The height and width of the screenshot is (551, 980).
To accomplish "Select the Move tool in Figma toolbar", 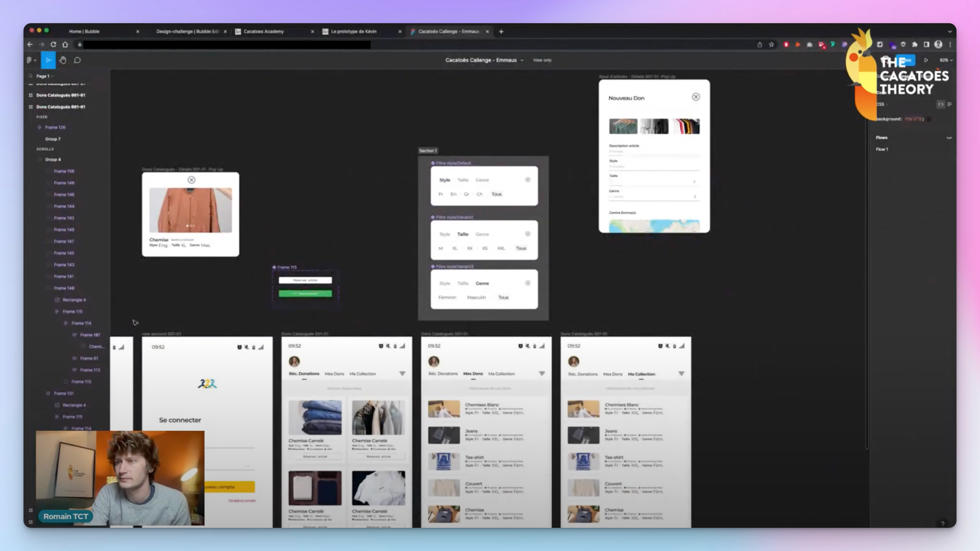I will [x=48, y=60].
